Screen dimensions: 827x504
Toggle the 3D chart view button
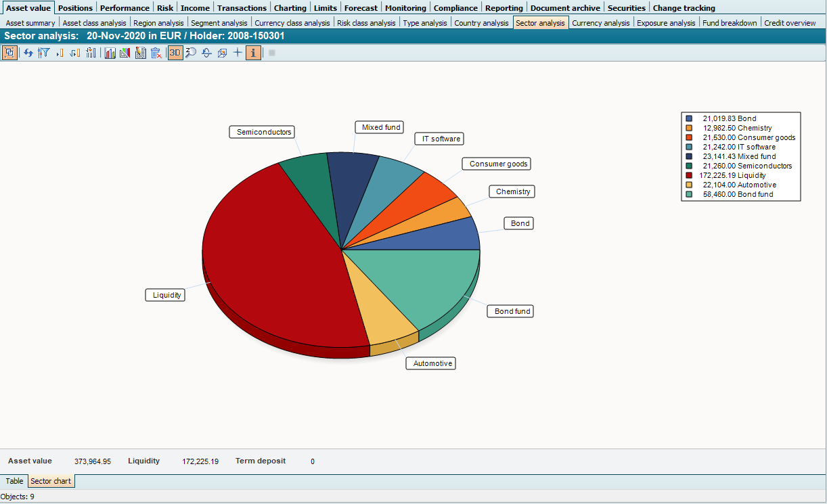pyautogui.click(x=175, y=53)
